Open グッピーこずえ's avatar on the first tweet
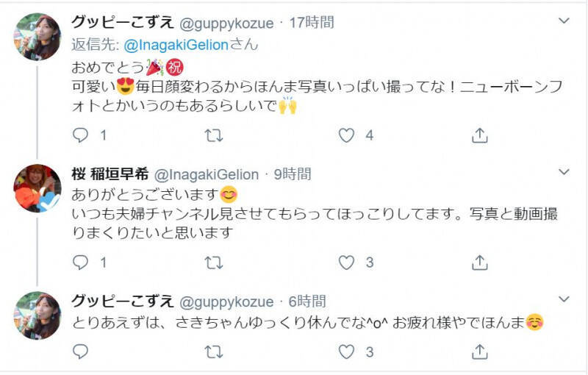 [x=37, y=37]
